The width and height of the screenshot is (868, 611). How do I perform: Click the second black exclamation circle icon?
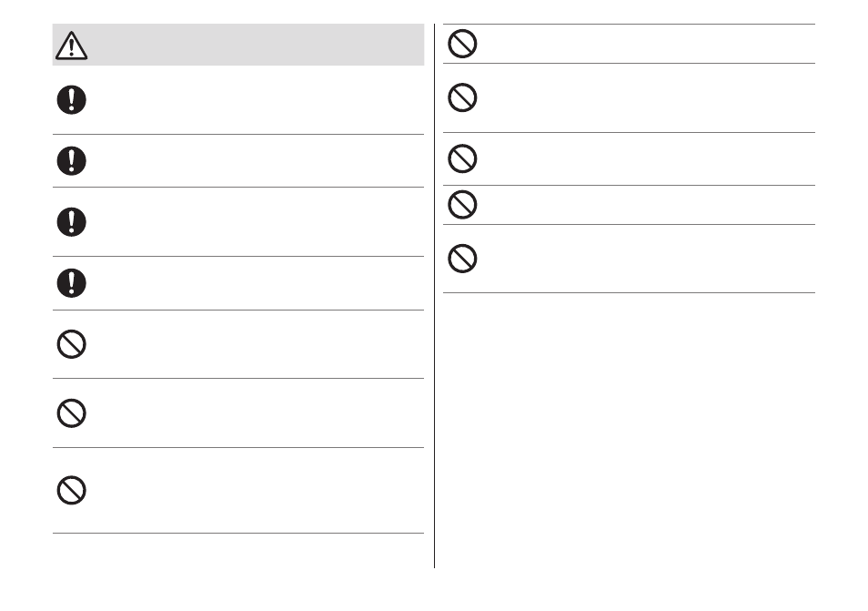[x=71, y=160]
